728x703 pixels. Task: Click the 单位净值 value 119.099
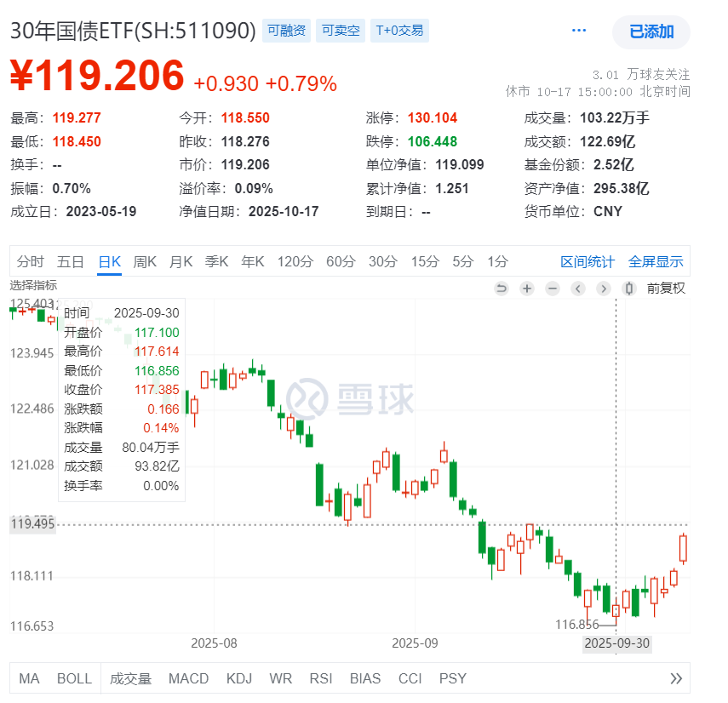(460, 165)
